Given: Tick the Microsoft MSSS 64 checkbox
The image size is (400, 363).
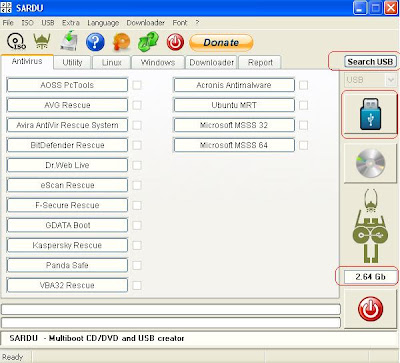Looking at the screenshot, I should pyautogui.click(x=303, y=145).
